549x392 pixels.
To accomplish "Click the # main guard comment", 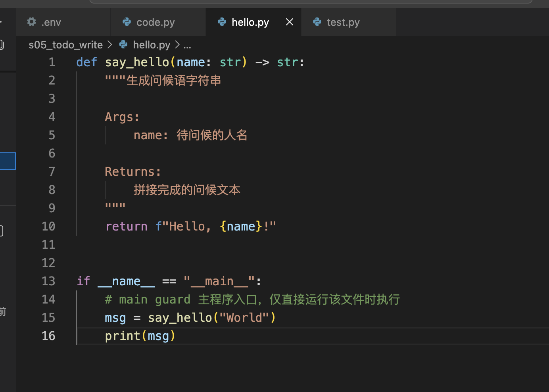I will [x=252, y=300].
